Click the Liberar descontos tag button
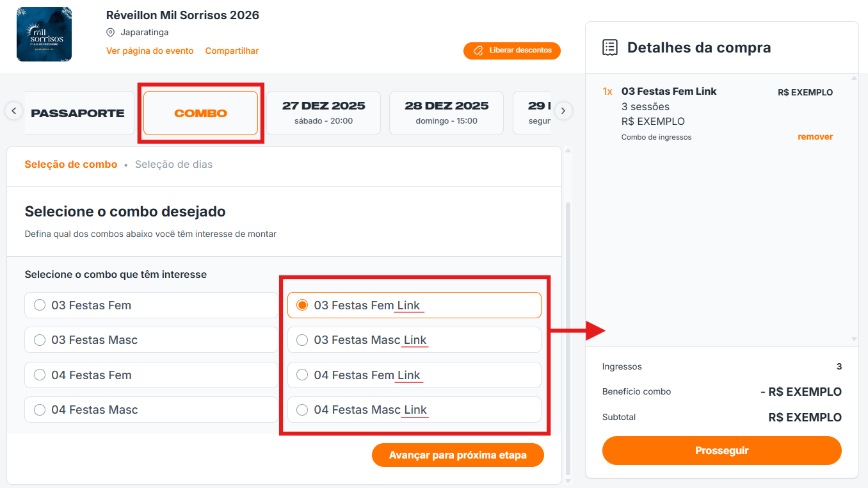868x488 pixels. [511, 51]
